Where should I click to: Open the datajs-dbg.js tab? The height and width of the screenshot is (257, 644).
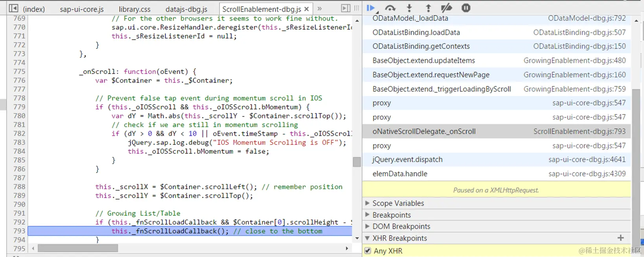click(186, 9)
